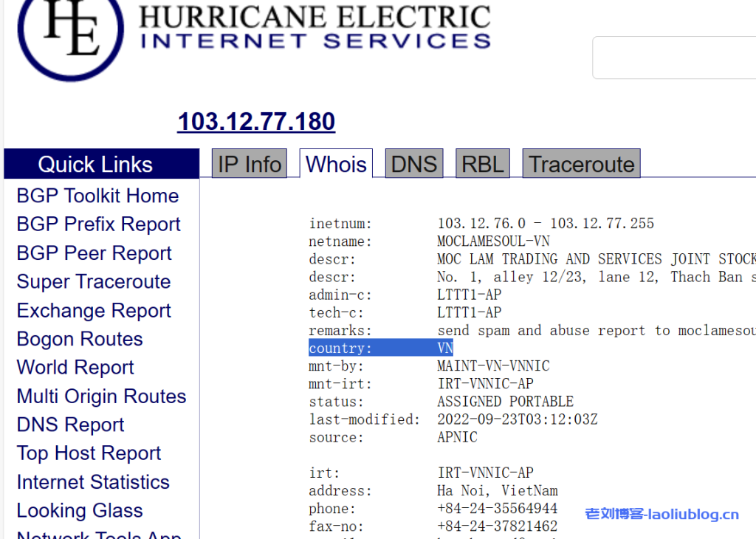Open the Exchange Report link
This screenshot has width=756, height=539.
coord(94,311)
